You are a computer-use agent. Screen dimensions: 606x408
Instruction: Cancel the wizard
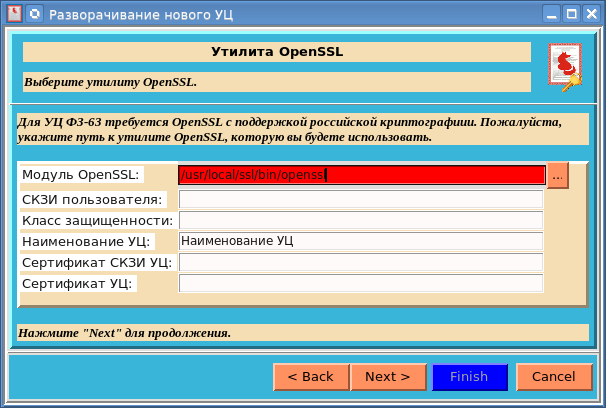[x=554, y=377]
